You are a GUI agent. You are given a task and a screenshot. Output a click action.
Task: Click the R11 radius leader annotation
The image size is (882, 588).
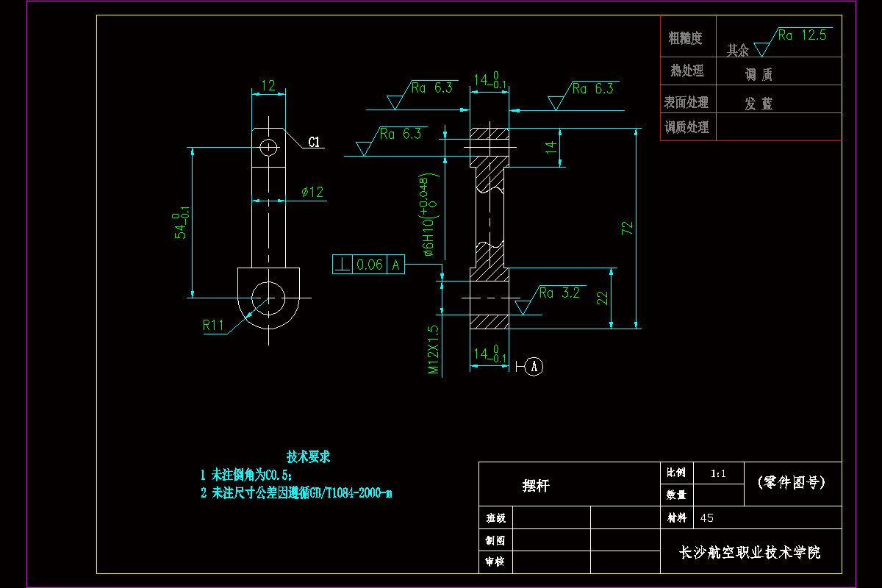point(212,326)
